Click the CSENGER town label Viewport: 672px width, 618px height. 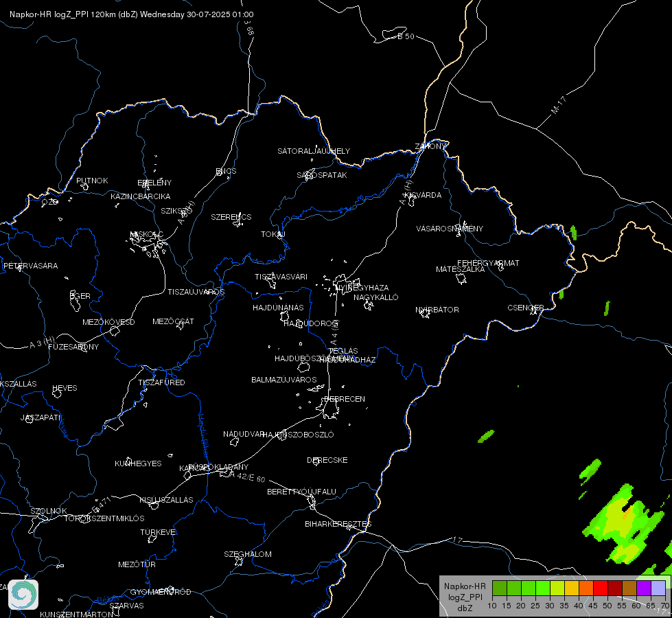(525, 308)
